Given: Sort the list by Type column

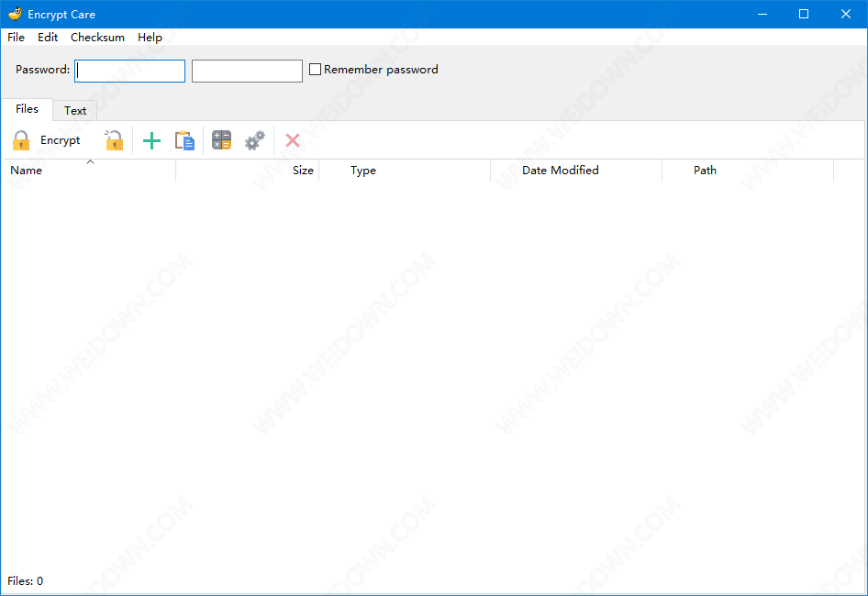Looking at the screenshot, I should 405,171.
